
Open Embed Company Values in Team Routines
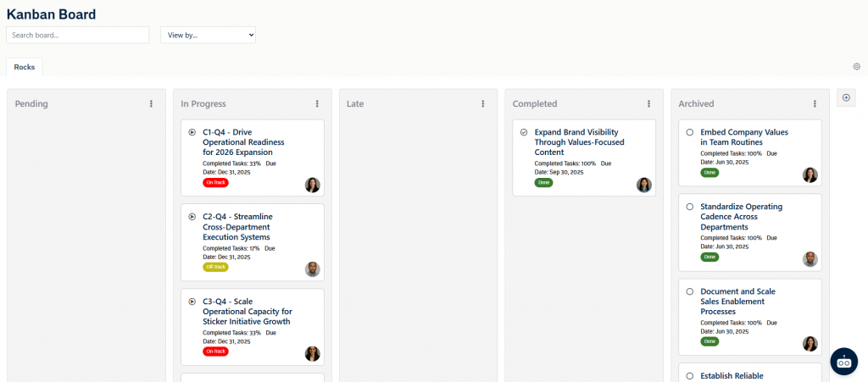point(744,137)
